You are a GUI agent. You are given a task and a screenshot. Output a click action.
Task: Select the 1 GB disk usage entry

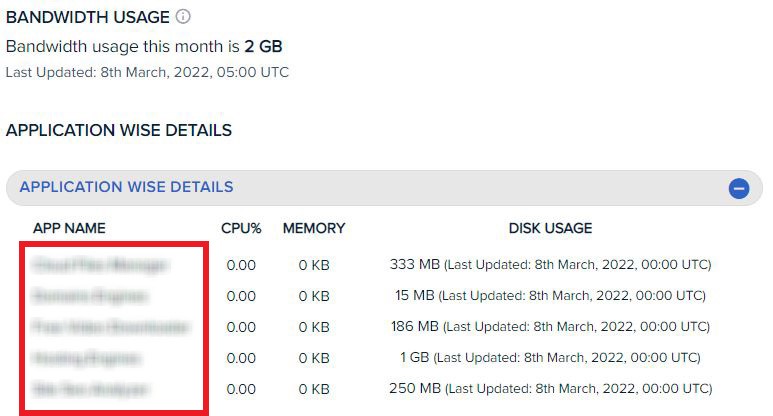coord(550,358)
